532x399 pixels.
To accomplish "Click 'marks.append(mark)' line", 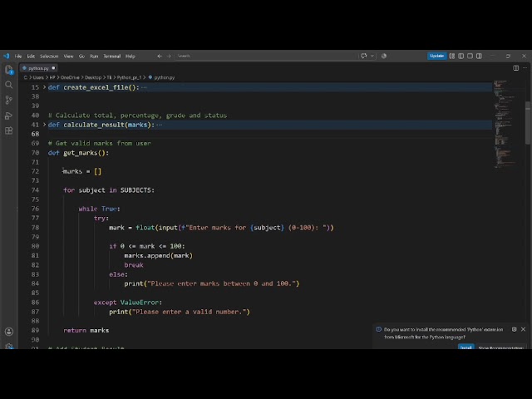I will [x=159, y=255].
